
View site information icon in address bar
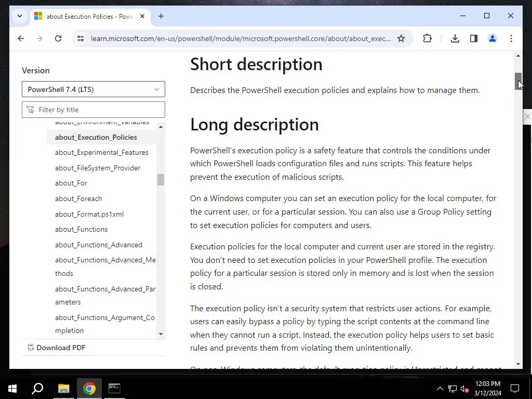81,38
